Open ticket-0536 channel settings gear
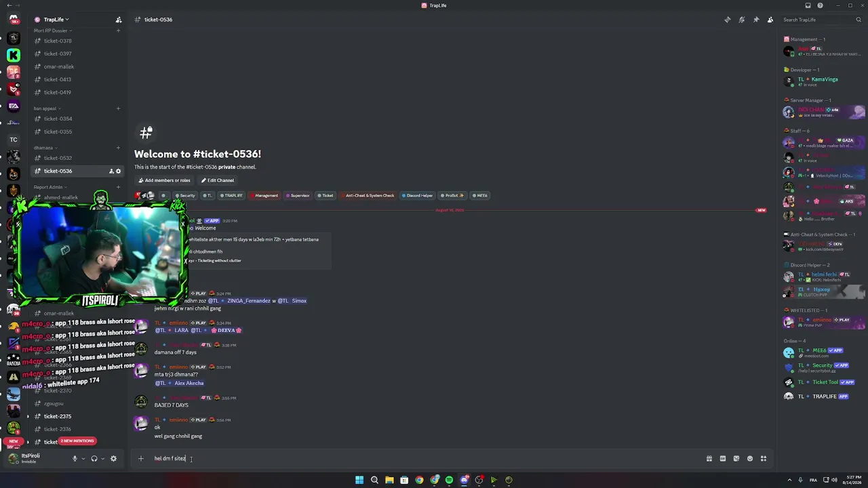Image resolution: width=868 pixels, height=488 pixels. pyautogui.click(x=119, y=171)
